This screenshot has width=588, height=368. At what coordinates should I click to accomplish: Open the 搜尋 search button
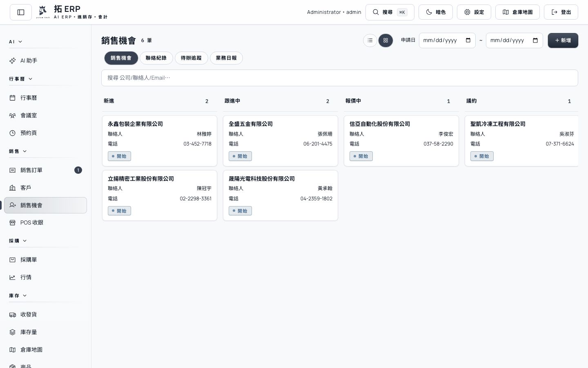coord(390,12)
